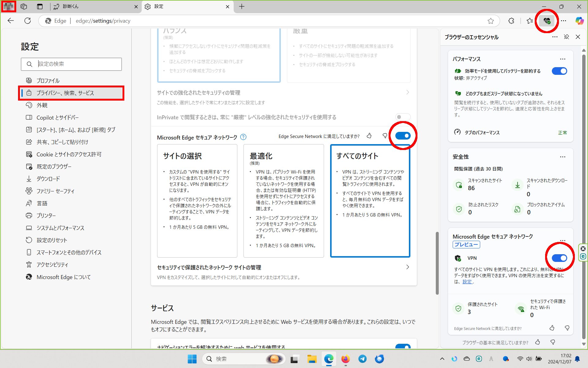Open the Extensions puzzle icon
This screenshot has height=368, width=588.
511,21
